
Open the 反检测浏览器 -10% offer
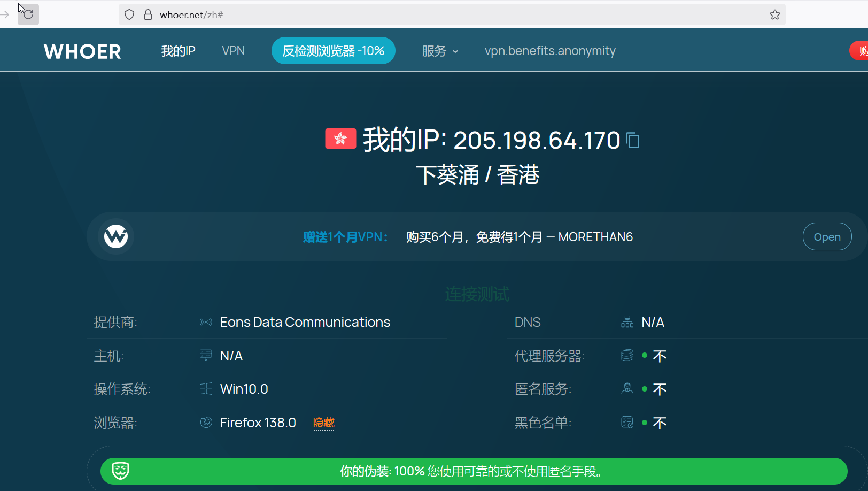(x=334, y=51)
